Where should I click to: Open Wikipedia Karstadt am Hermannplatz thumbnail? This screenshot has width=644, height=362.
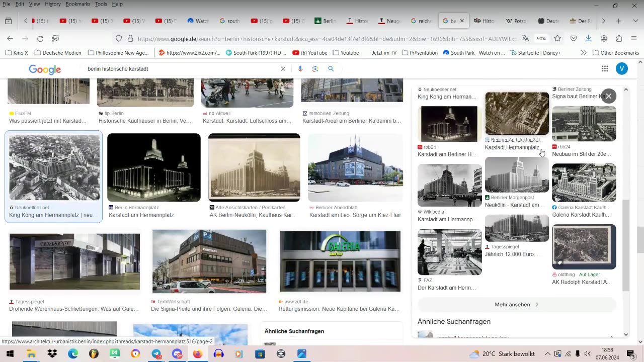[x=449, y=185]
